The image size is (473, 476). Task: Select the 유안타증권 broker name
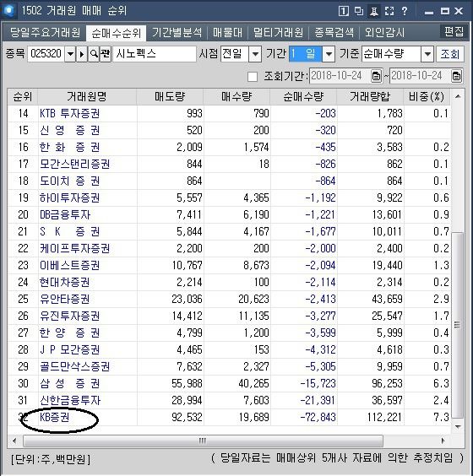point(64,299)
